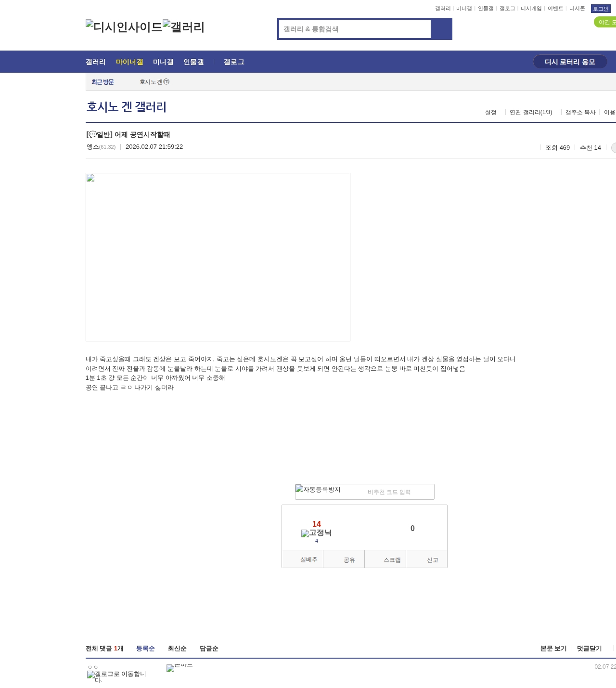
Task: Open the 호시노 겐 갤러리 heading link
Action: point(126,107)
